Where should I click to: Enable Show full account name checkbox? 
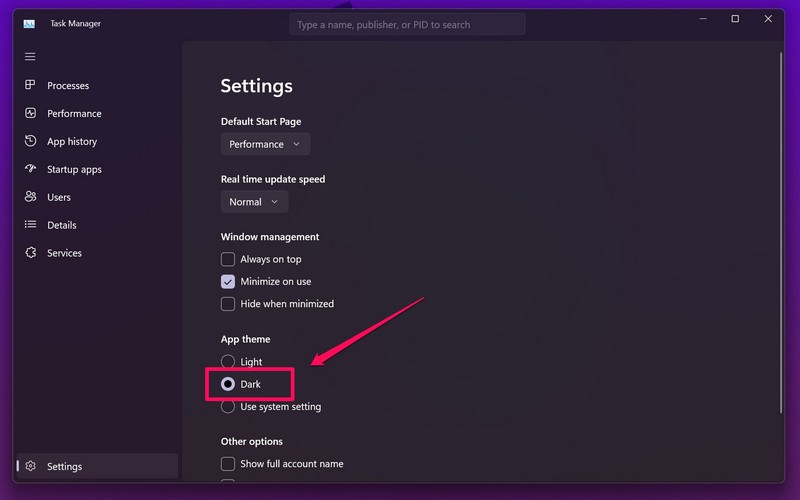click(x=228, y=464)
